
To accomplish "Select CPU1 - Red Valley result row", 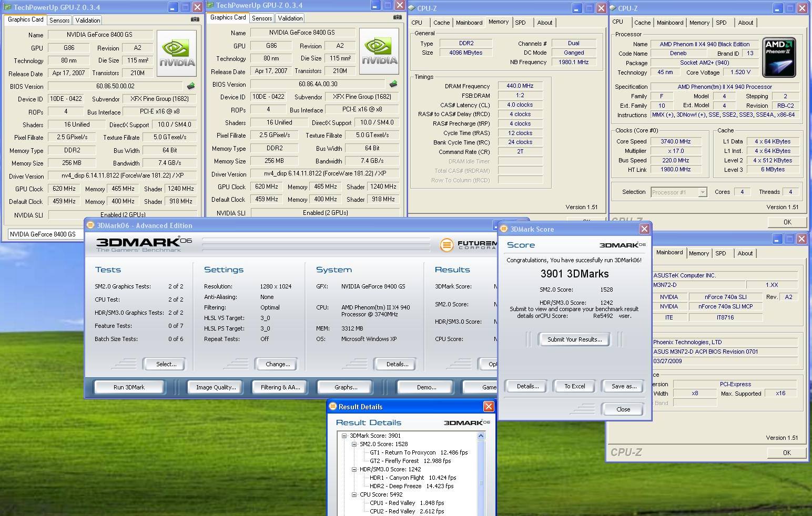I will click(x=407, y=503).
